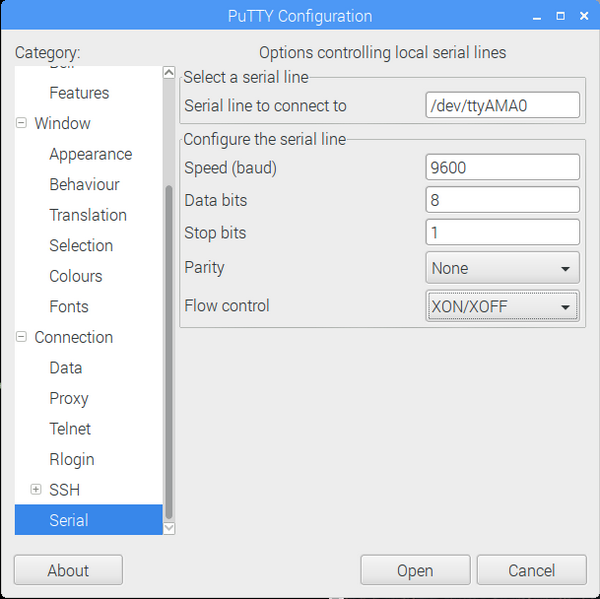
Task: Open the Appearance settings category
Action: pos(91,154)
